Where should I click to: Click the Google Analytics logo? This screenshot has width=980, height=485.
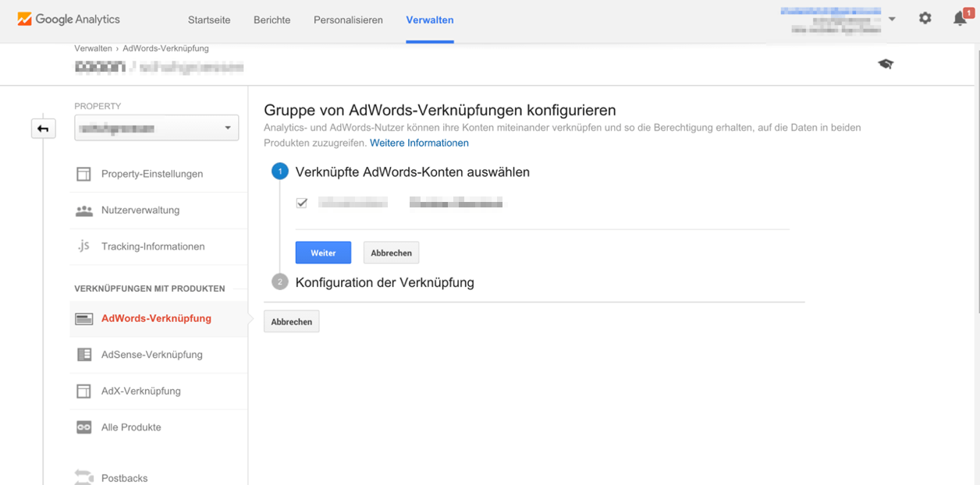(x=69, y=19)
